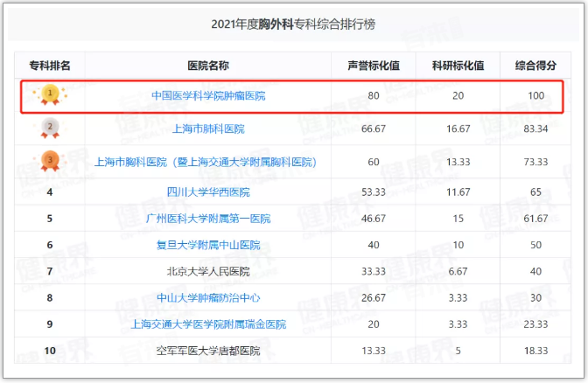Open 上海交通大学医学院附属瑞金医院 link

tap(208, 324)
